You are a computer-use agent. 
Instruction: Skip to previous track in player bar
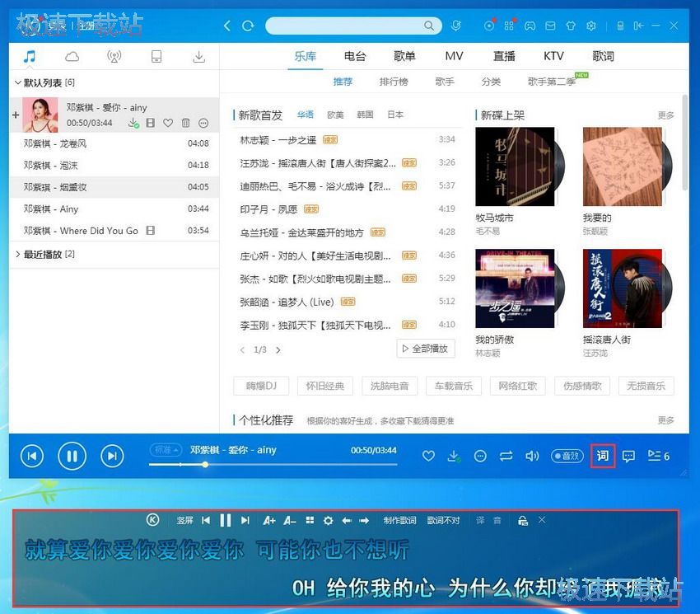pyautogui.click(x=32, y=457)
